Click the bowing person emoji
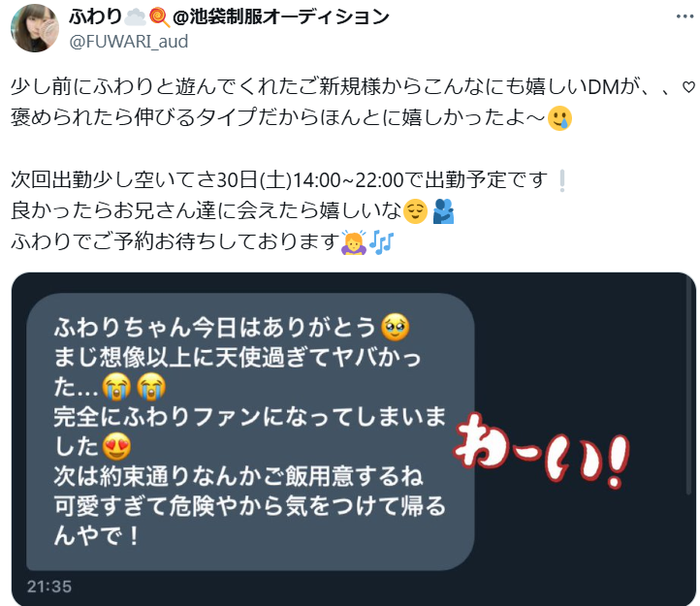Image resolution: width=700 pixels, height=606 pixels. (354, 242)
